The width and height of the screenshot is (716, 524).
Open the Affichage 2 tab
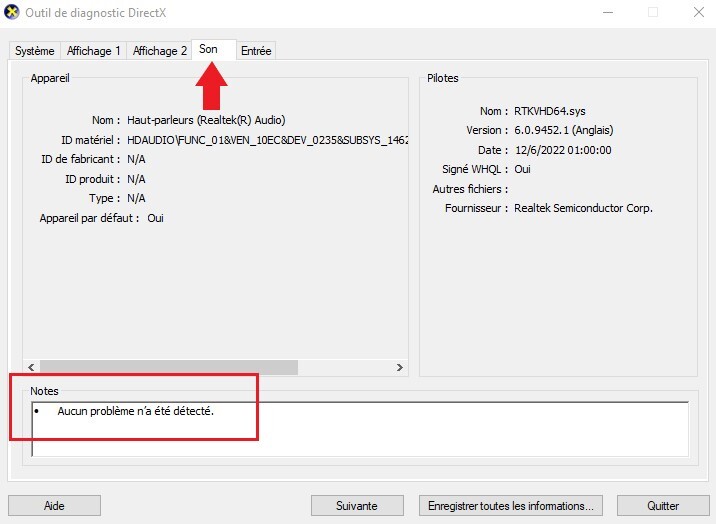159,51
